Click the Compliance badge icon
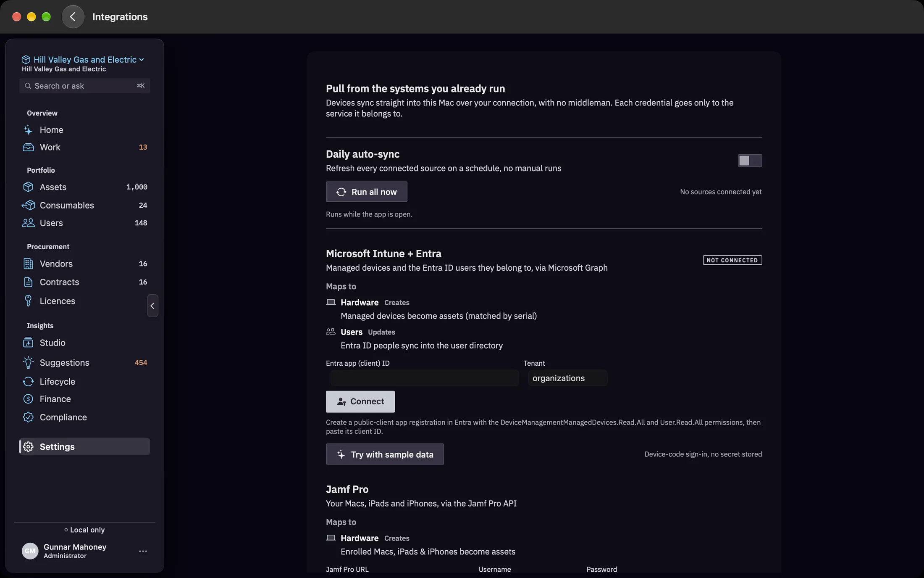Image resolution: width=924 pixels, height=578 pixels. click(x=28, y=417)
